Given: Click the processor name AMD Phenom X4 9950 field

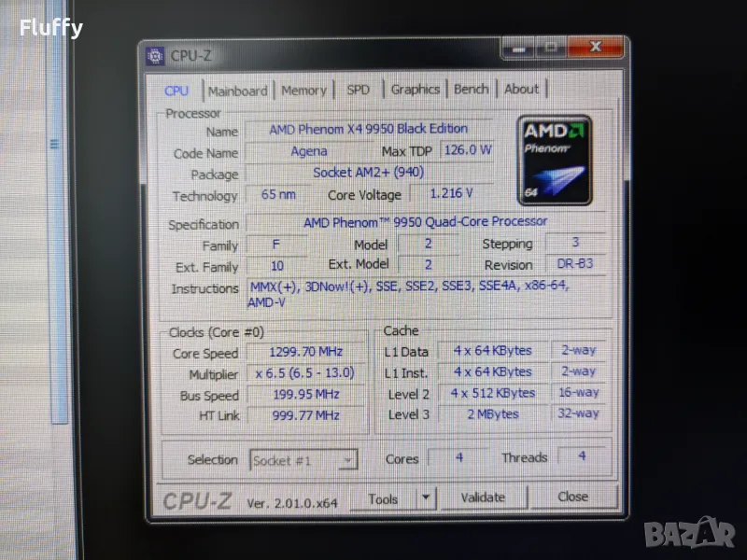Looking at the screenshot, I should (369, 129).
